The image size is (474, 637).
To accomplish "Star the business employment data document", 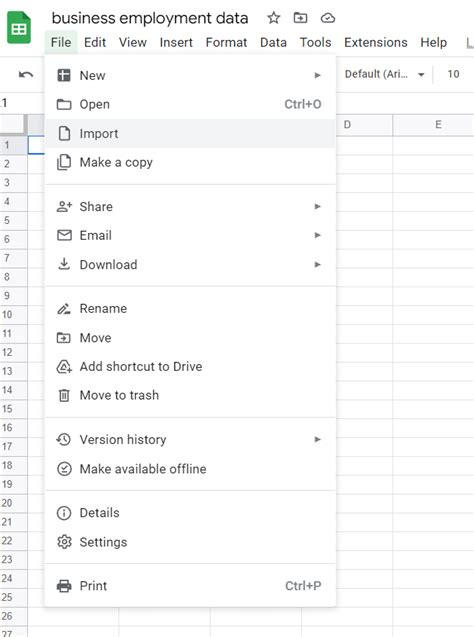I will [273, 18].
